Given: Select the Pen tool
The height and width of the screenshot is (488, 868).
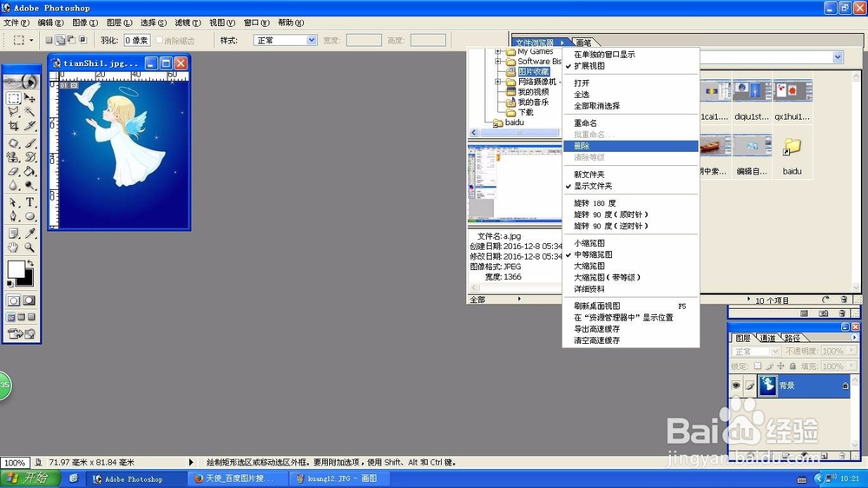Looking at the screenshot, I should point(14,216).
